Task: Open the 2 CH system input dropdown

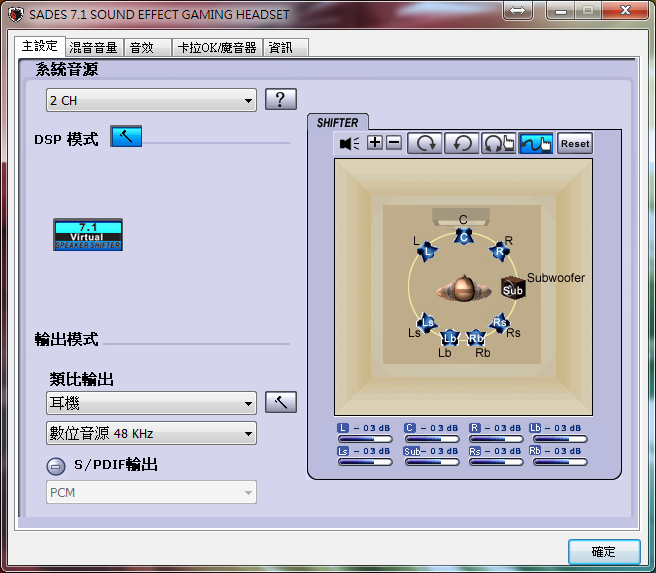Action: point(151,100)
